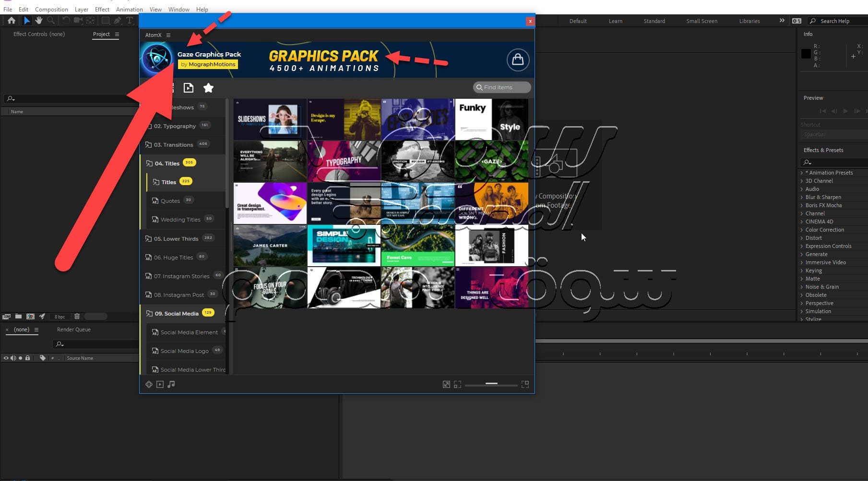Click the AtomX atom logo

[157, 59]
